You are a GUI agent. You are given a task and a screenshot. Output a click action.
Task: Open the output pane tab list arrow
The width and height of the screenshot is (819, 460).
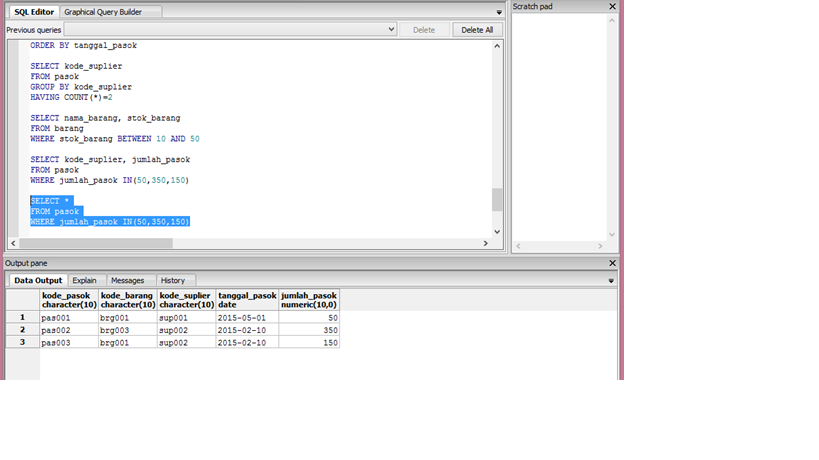[611, 281]
